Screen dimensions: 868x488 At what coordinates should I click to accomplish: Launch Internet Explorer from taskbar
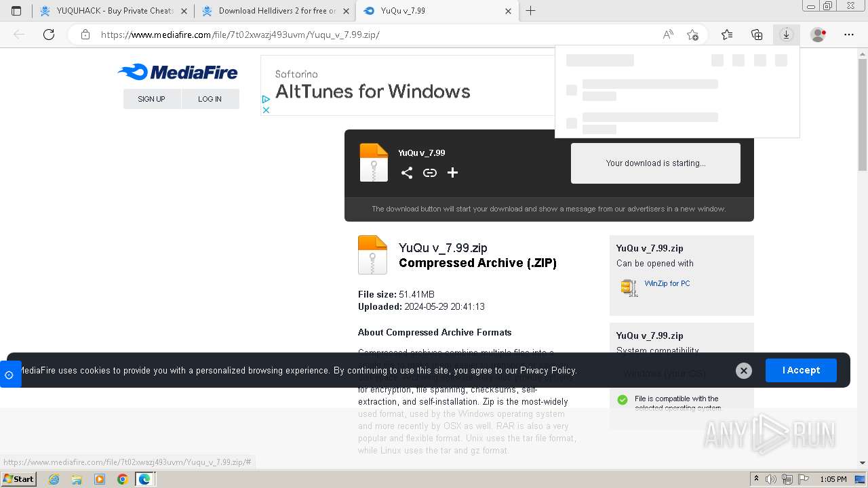[x=54, y=479]
